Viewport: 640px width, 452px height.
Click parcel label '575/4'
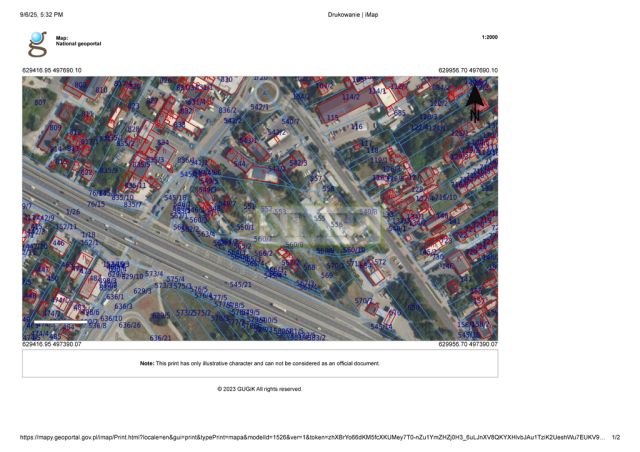[x=176, y=279]
